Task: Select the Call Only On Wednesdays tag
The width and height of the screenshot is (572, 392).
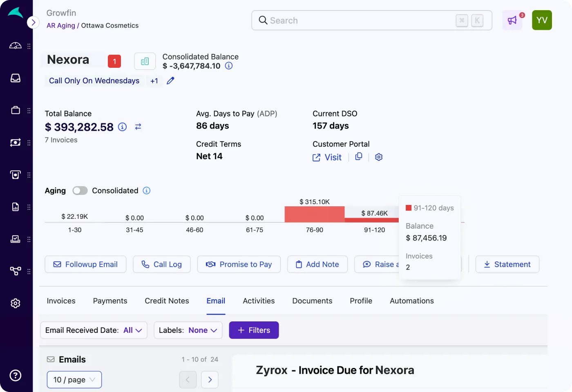Action: (94, 81)
